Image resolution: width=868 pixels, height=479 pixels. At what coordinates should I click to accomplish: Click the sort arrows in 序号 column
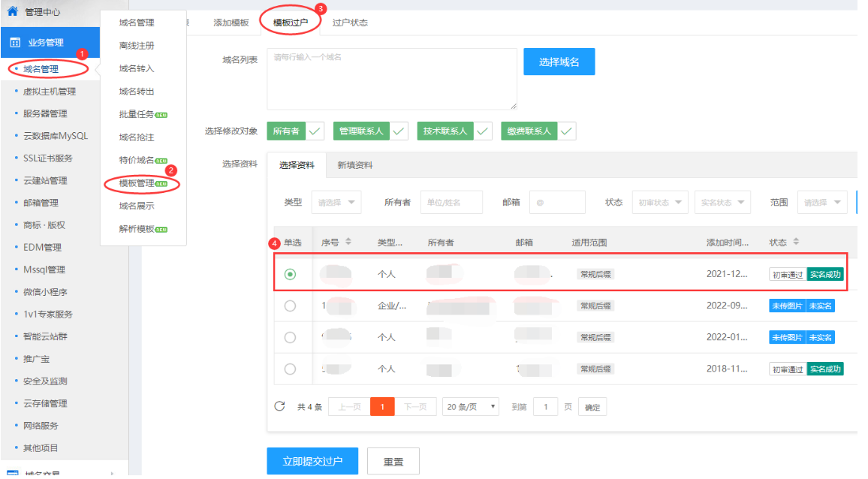(348, 243)
